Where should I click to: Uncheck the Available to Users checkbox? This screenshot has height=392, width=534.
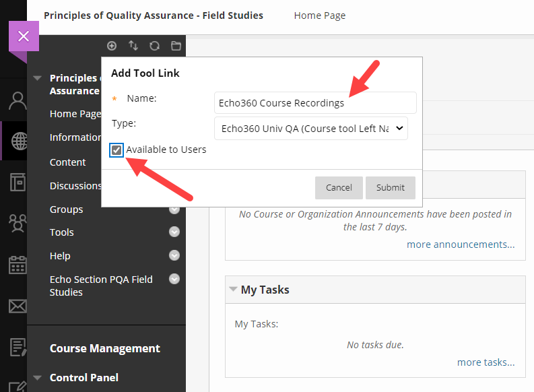pos(116,150)
